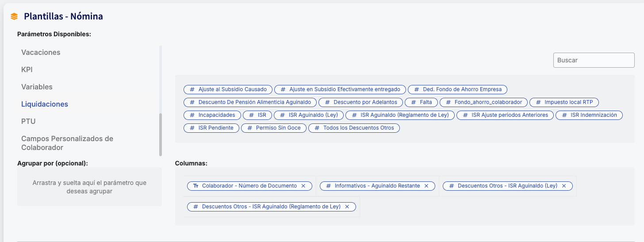This screenshot has width=644, height=242.
Task: Click the text-type icon on the Colaborador column chip
Action: coord(196,186)
